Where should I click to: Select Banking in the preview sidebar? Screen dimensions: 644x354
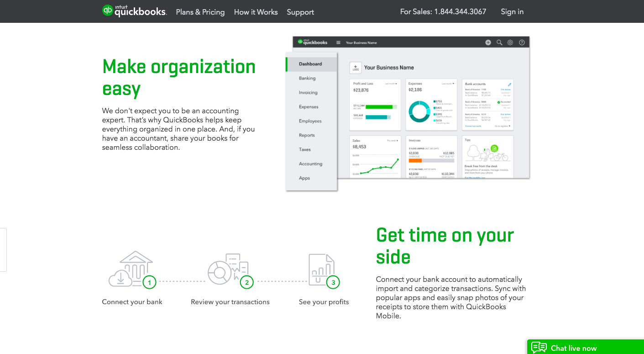(x=307, y=78)
